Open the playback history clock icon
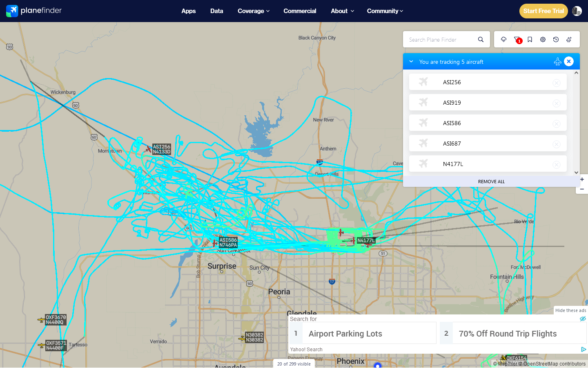 (556, 40)
